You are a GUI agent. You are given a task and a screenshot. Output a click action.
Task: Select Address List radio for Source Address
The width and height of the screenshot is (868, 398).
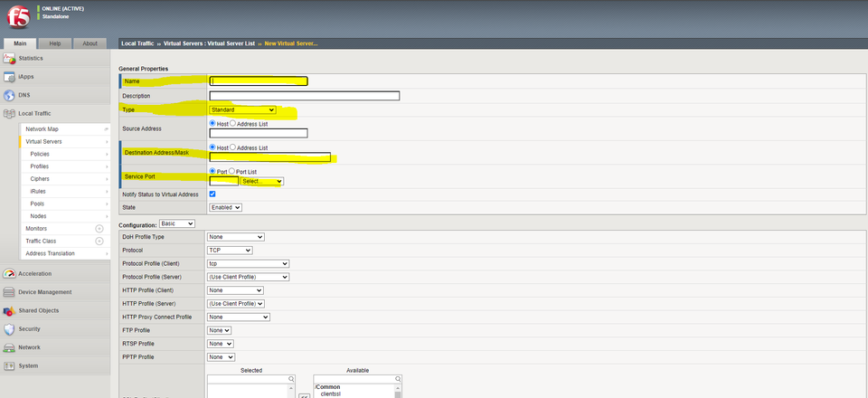coord(233,123)
